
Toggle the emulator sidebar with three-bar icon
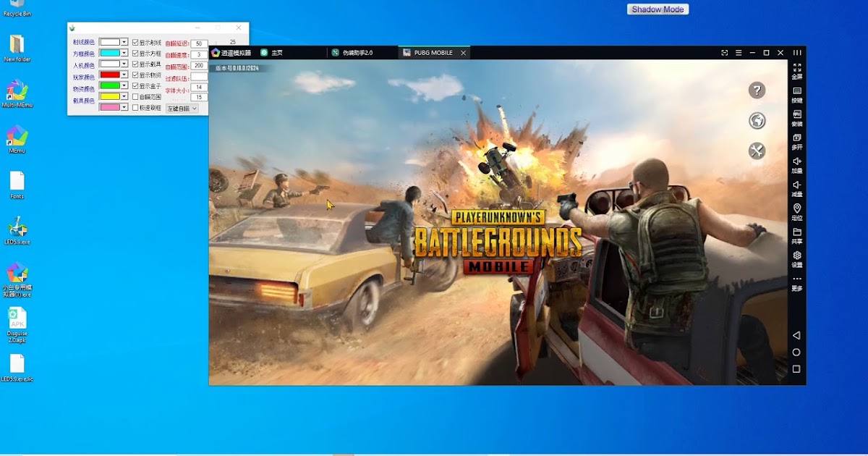click(x=796, y=53)
